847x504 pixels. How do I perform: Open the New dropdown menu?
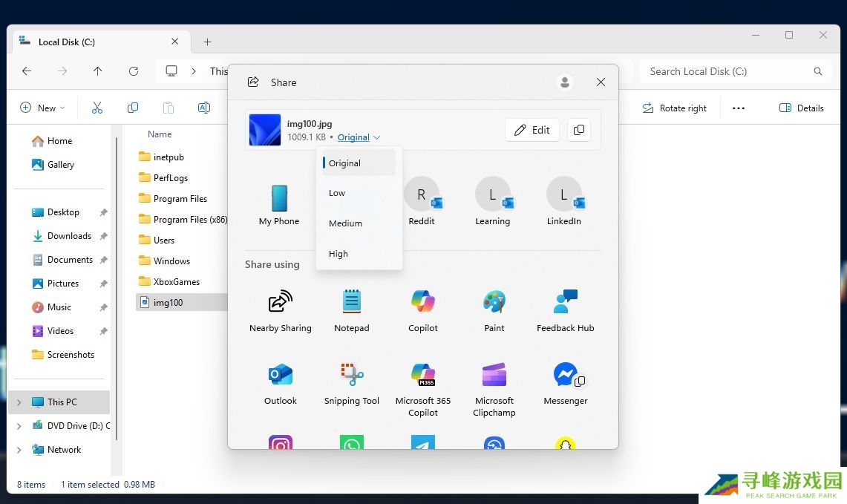pos(42,108)
